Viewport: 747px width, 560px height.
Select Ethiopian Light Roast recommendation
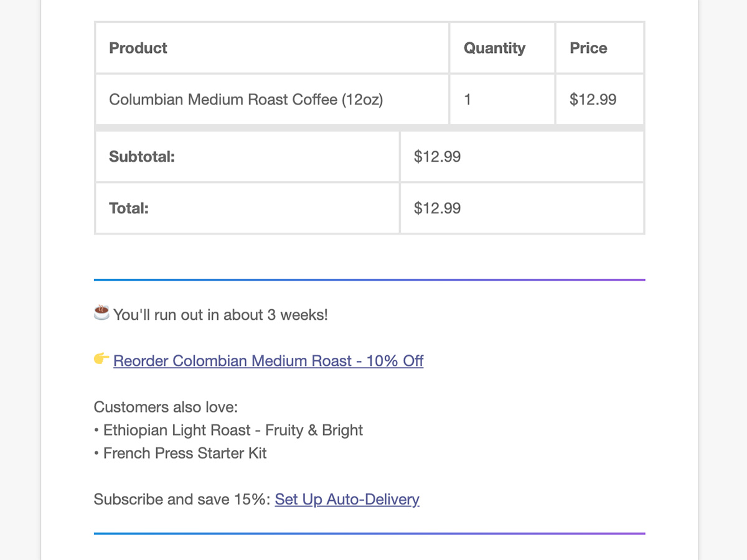pos(233,430)
